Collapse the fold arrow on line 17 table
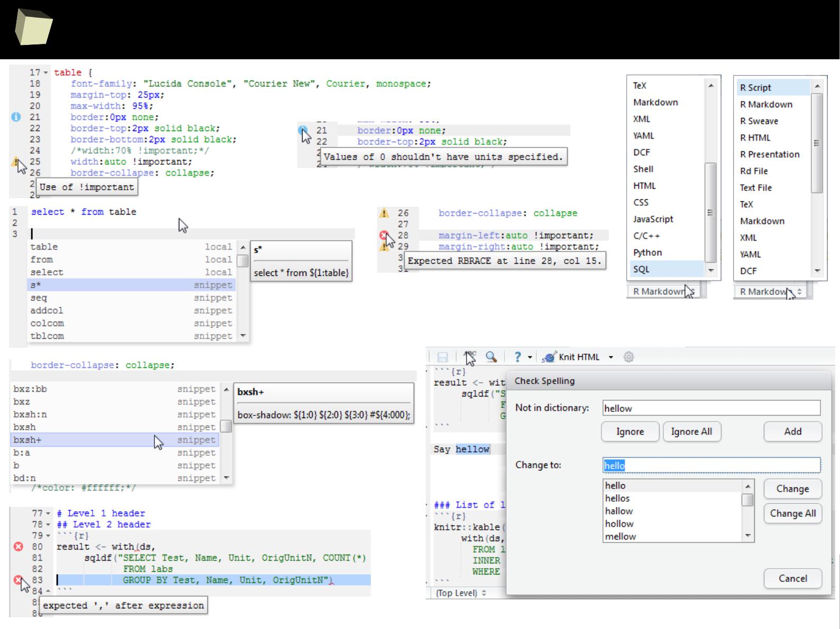The width and height of the screenshot is (840, 629). 45,73
